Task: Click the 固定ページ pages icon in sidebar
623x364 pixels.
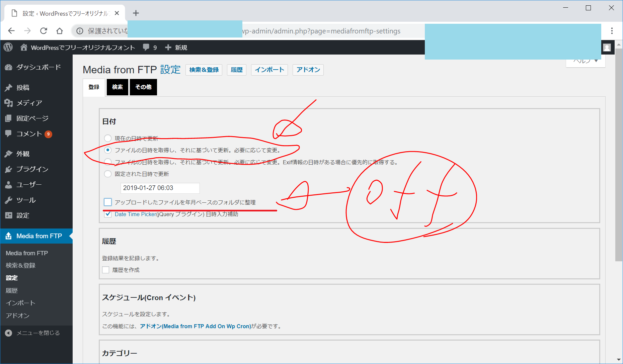Action: (x=9, y=118)
